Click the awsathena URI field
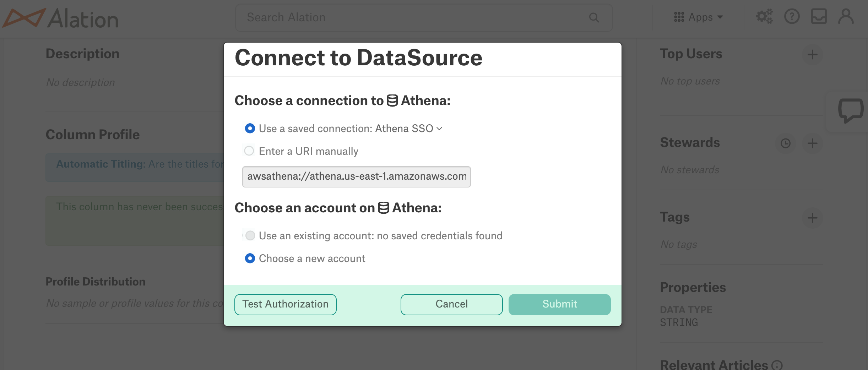 (x=356, y=176)
